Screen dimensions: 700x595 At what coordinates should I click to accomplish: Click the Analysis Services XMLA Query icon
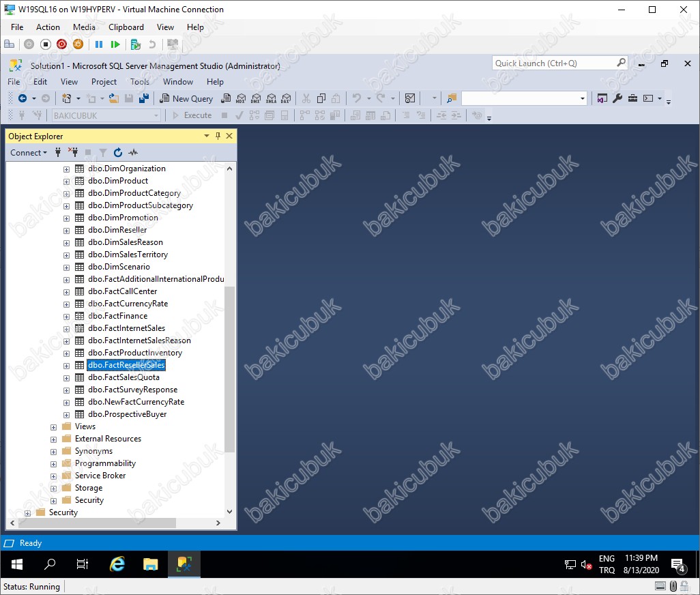tap(271, 99)
